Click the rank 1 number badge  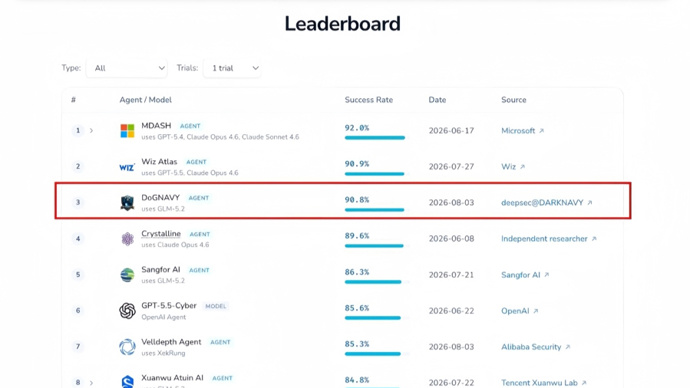[x=78, y=131]
